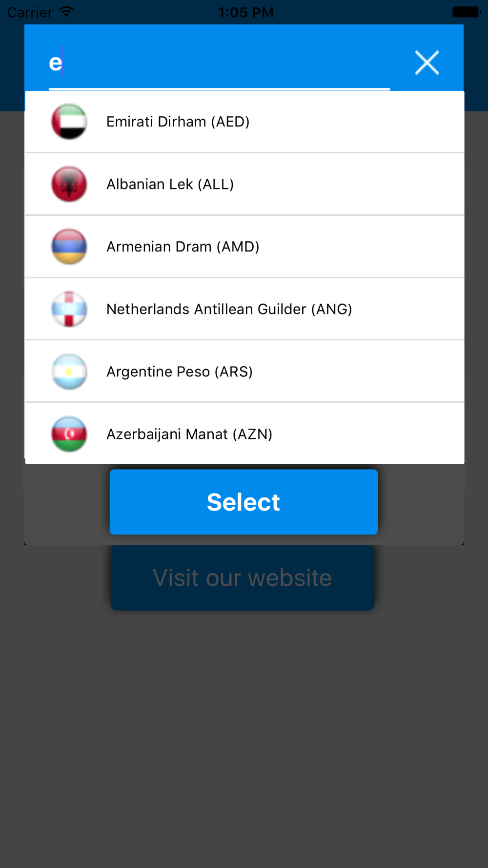Check the Wi-Fi status icon
This screenshot has height=868, width=488.
[x=66, y=12]
